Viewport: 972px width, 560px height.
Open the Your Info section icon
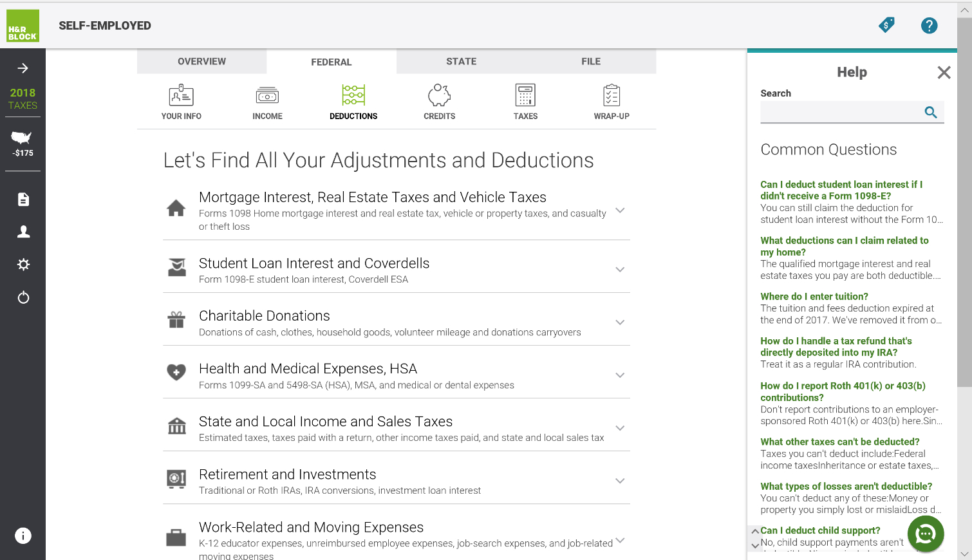point(181,95)
